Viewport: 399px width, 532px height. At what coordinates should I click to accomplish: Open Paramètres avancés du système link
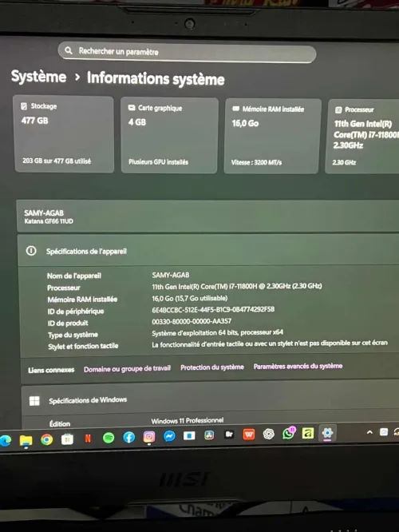point(298,366)
